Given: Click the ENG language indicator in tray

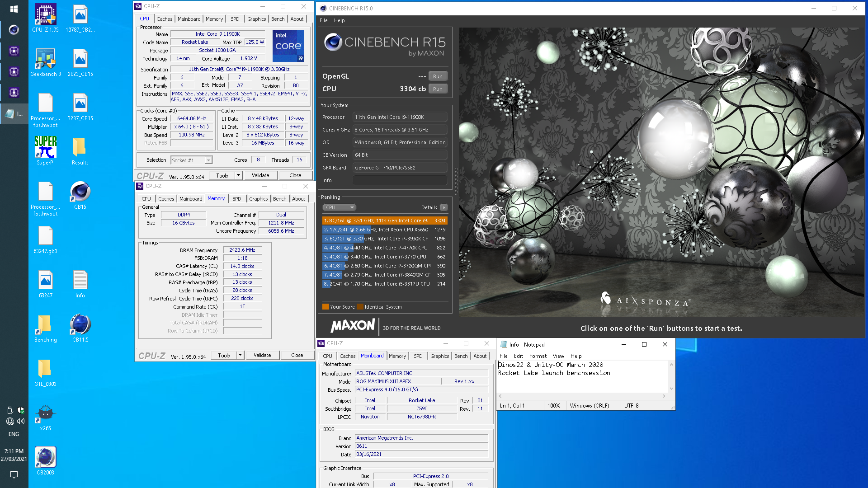Looking at the screenshot, I should (x=14, y=434).
